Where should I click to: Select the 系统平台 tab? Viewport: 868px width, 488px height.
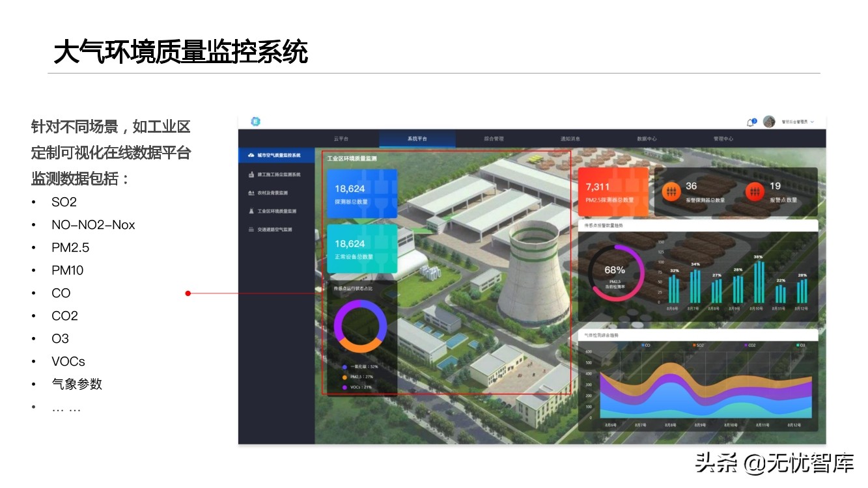(417, 139)
